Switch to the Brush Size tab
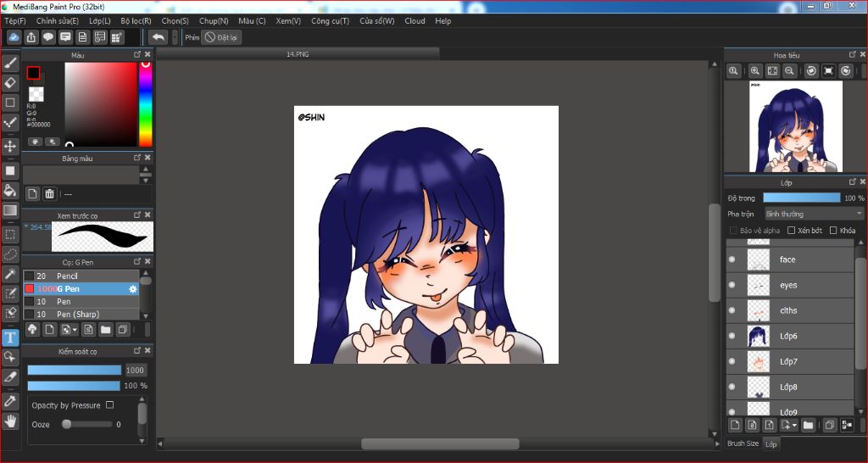Screen dimensions: 868x463 click(x=743, y=443)
